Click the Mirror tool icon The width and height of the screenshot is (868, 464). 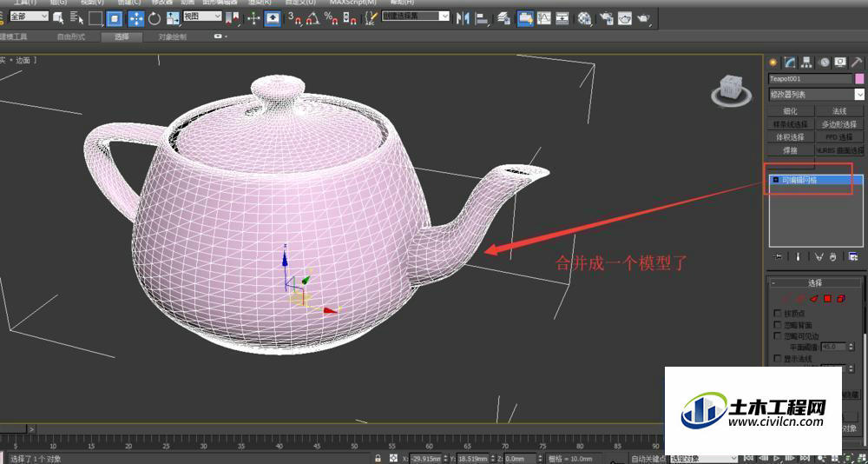click(463, 18)
